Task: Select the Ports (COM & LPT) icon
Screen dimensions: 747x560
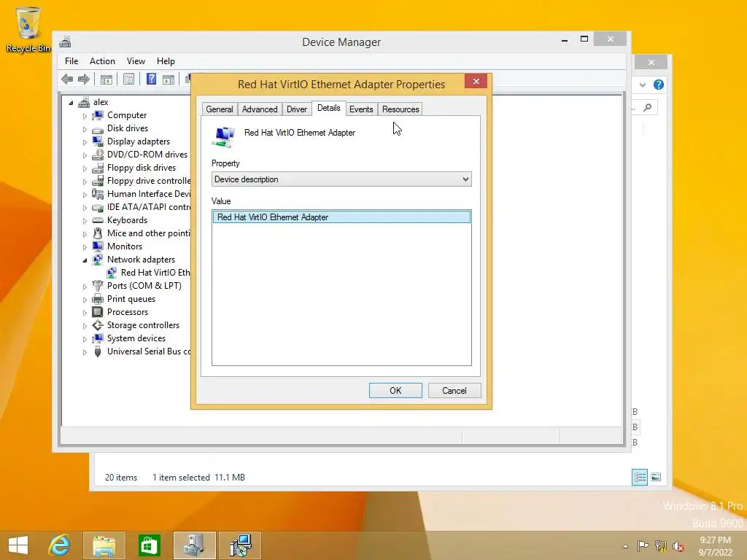Action: click(x=98, y=286)
